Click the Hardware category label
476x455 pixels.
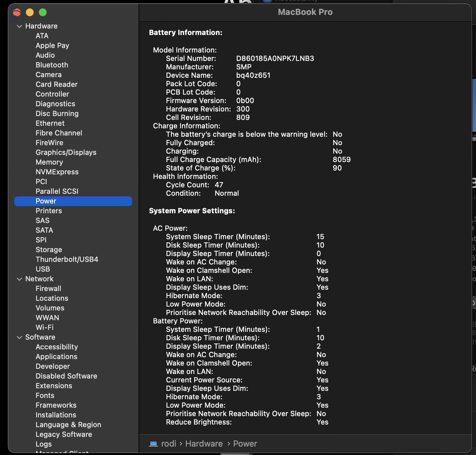(x=41, y=26)
